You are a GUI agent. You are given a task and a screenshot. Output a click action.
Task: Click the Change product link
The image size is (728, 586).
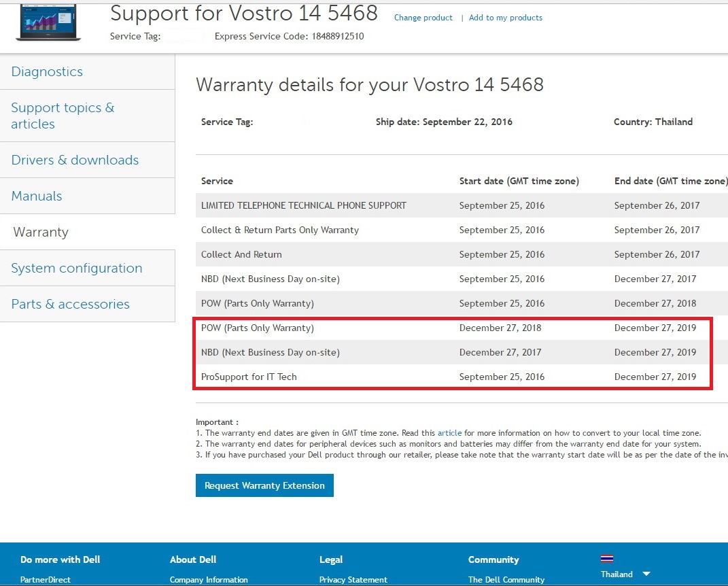[423, 18]
